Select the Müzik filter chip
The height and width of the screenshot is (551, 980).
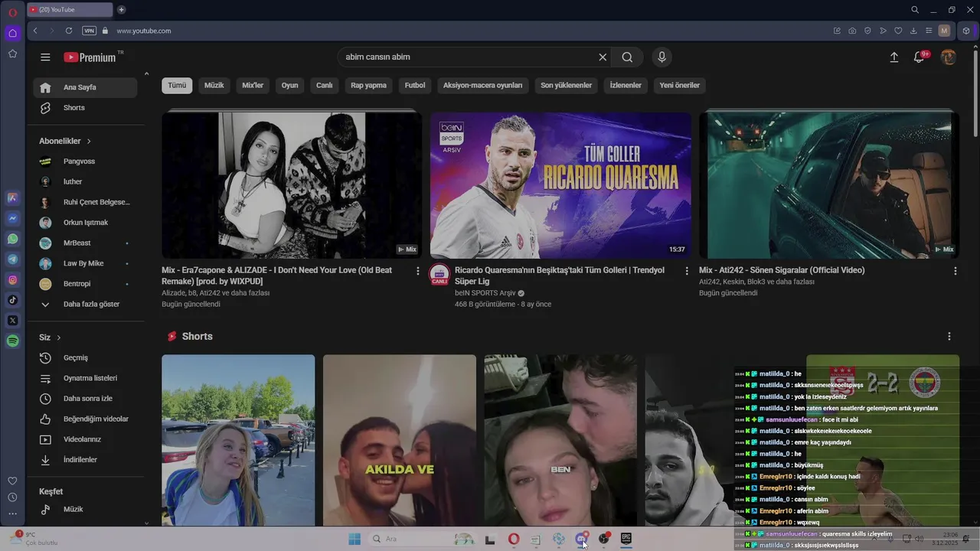coord(214,86)
